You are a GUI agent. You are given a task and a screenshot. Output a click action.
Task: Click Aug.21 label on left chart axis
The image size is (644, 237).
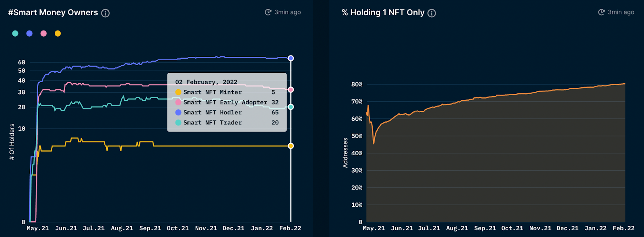pos(122,228)
